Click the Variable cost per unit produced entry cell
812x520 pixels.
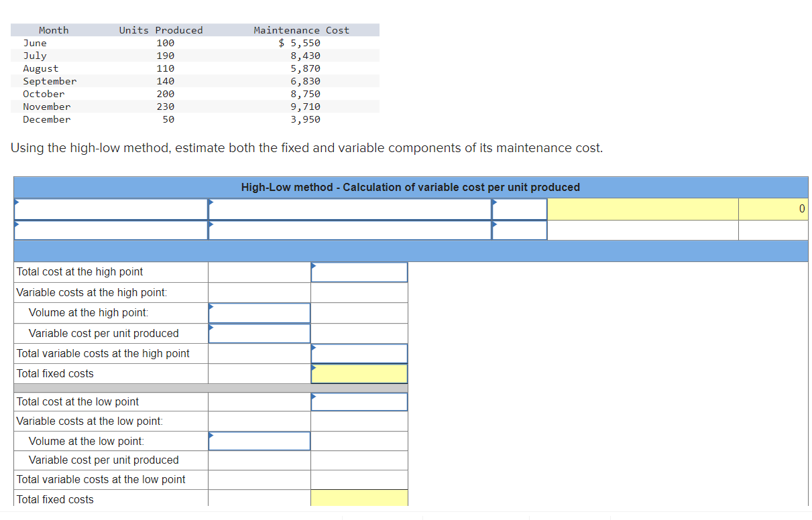(259, 333)
